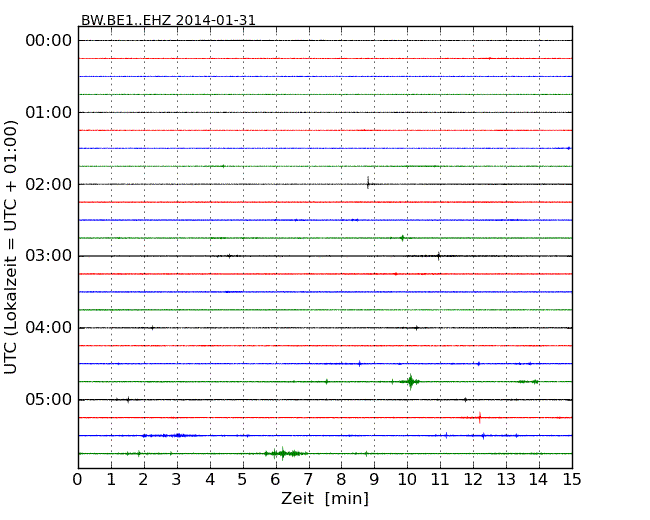Screen dimensions: 650x520
Task: Click x-axis tick label 7
Action: tap(308, 480)
